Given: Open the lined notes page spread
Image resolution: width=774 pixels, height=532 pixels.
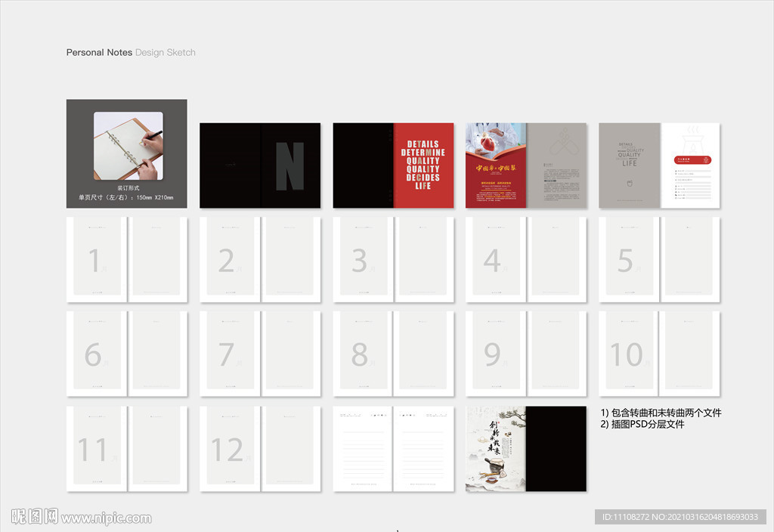Looking at the screenshot, I should tap(393, 449).
